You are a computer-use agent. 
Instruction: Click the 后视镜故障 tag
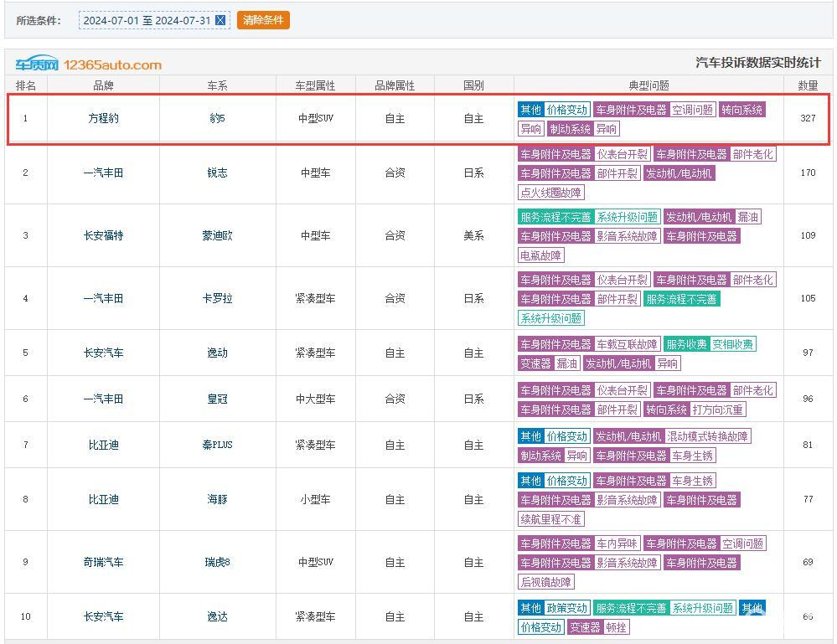pos(546,581)
